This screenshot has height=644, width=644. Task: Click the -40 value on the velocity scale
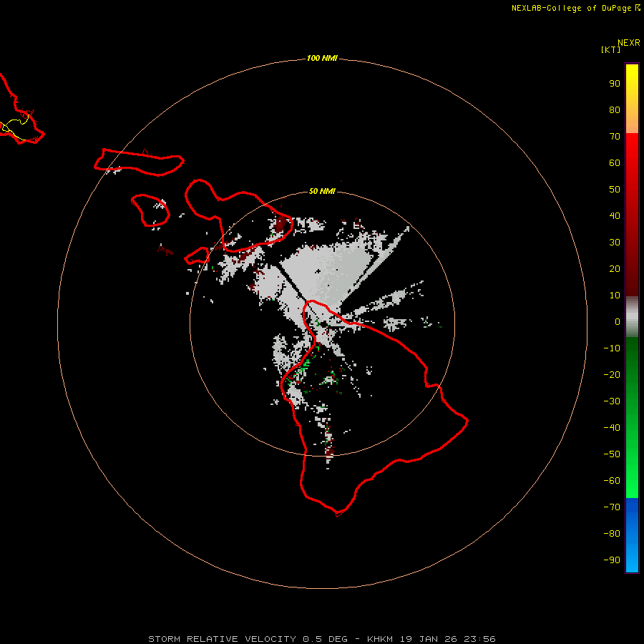point(612,428)
